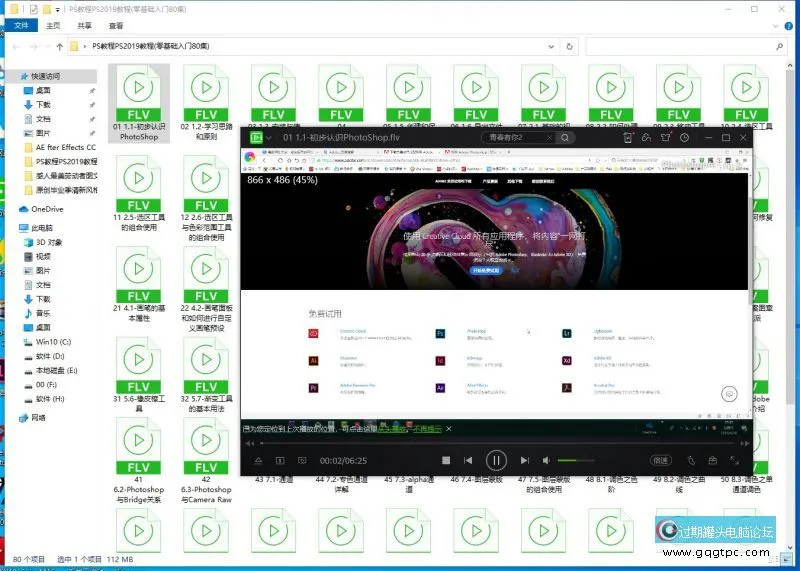The image size is (800, 571).
Task: Switch to the 查看 ribbon tab
Action: [x=116, y=25]
